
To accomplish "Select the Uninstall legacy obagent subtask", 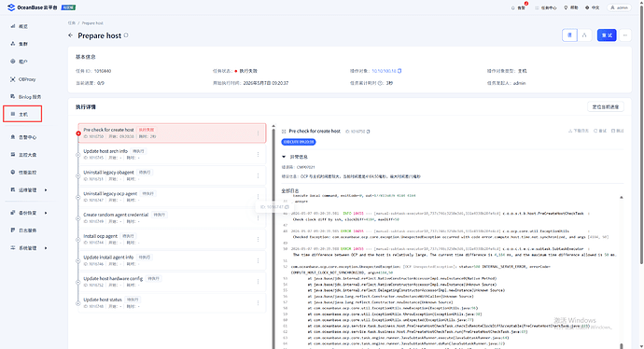I will [x=172, y=175].
